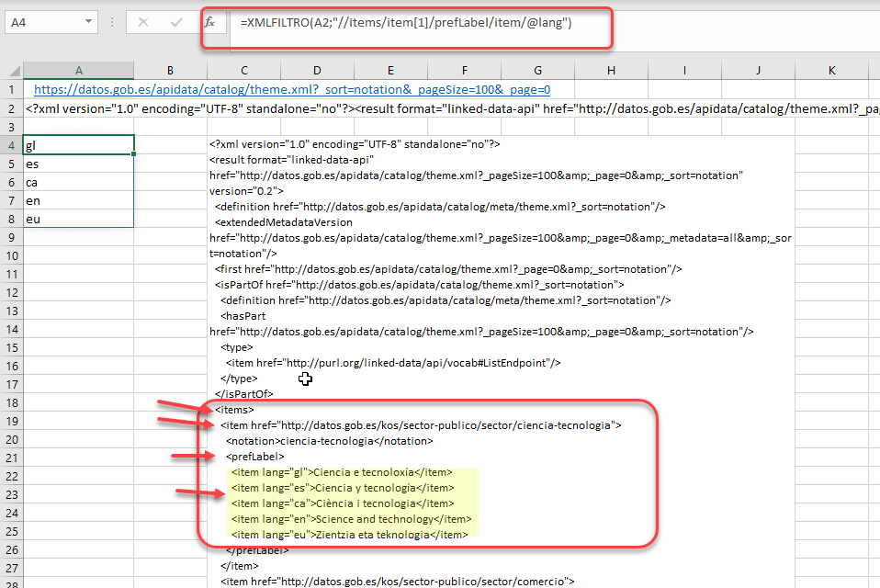Click the </isPartOf> closing tag line

pos(244,394)
